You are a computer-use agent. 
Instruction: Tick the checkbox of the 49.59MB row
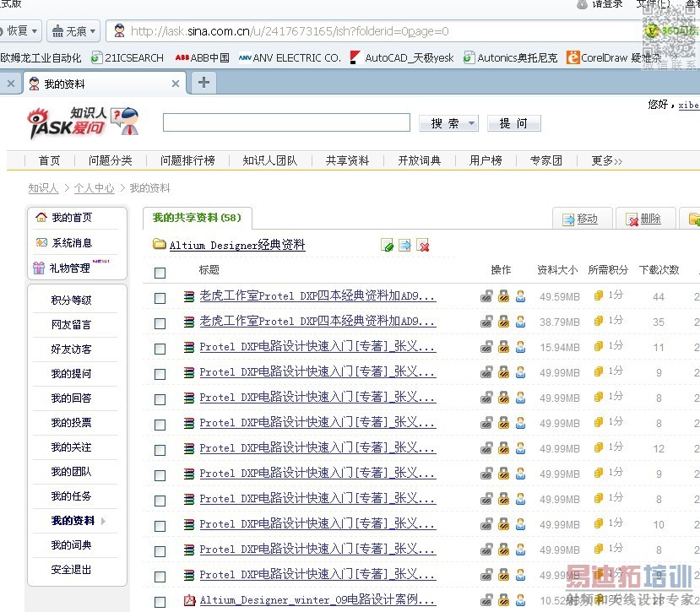coord(160,298)
